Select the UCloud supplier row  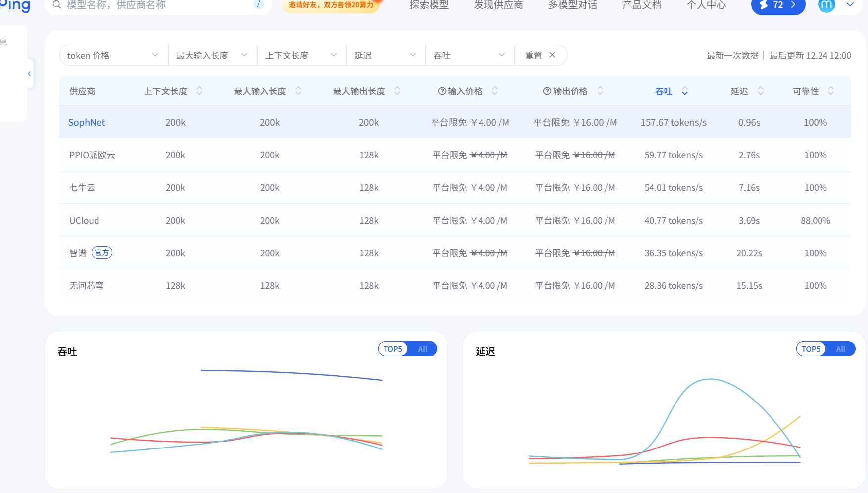455,220
